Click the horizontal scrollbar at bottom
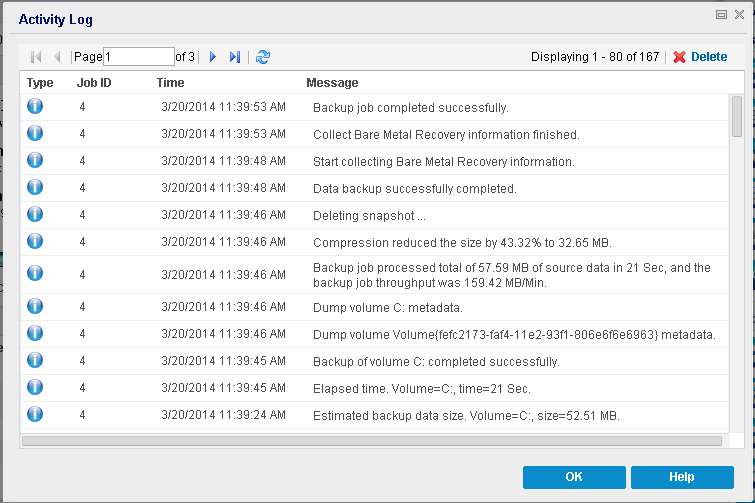Image resolution: width=755 pixels, height=503 pixels. point(371,440)
